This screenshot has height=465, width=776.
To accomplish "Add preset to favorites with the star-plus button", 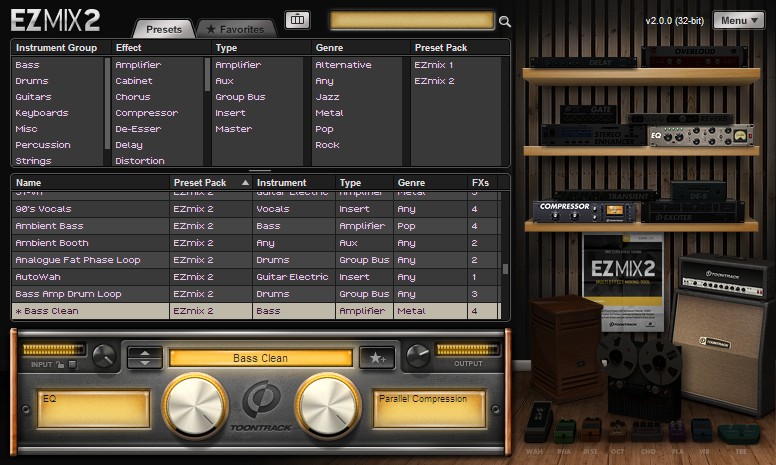I will point(378,358).
